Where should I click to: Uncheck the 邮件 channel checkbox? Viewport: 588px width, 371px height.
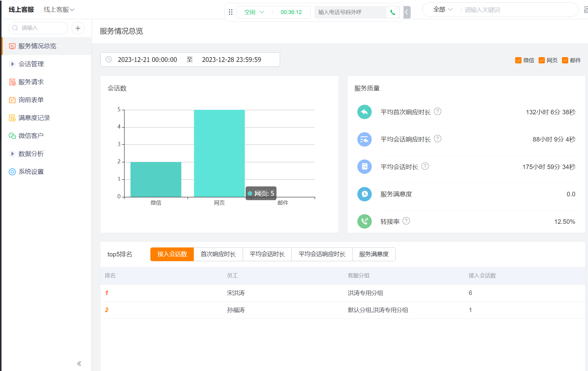coord(565,60)
